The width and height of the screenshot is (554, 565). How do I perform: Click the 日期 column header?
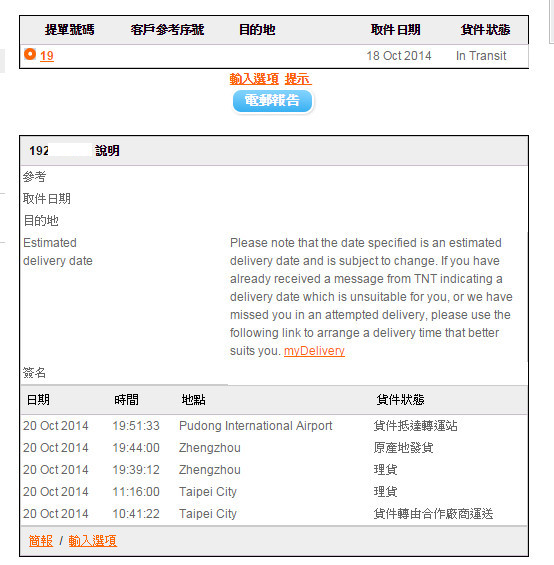point(38,400)
